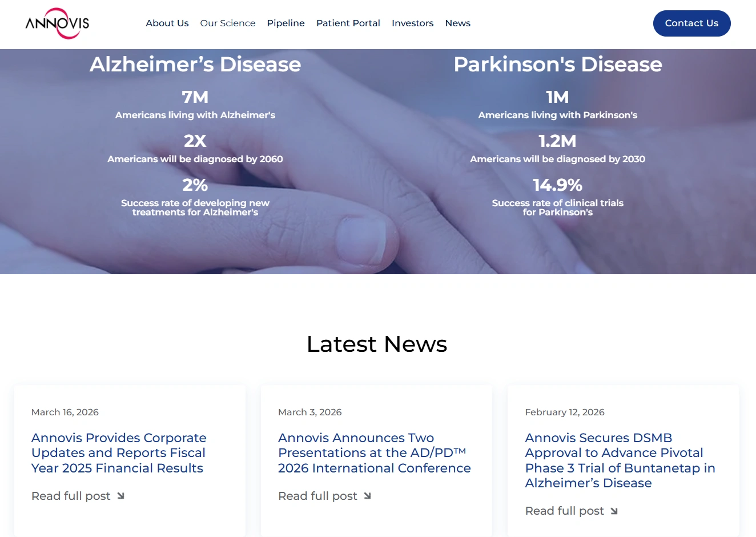
Task: Click the 'March 3, 2026' date
Action: (x=310, y=412)
